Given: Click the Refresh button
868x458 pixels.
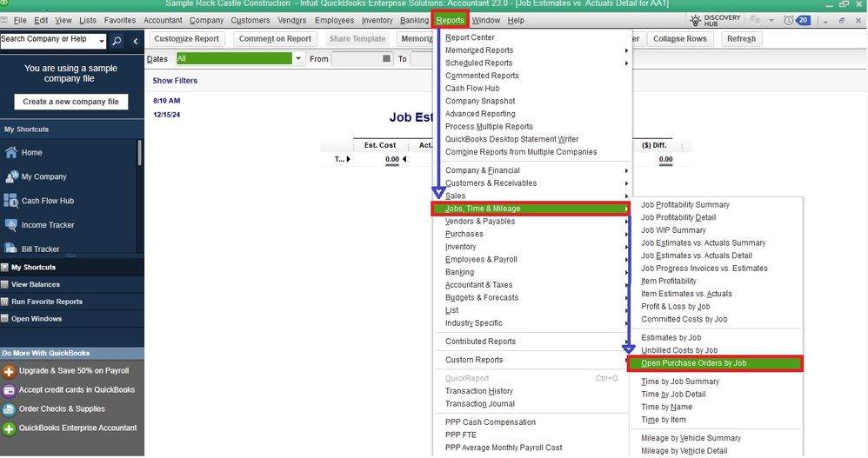Looking at the screenshot, I should click(741, 39).
